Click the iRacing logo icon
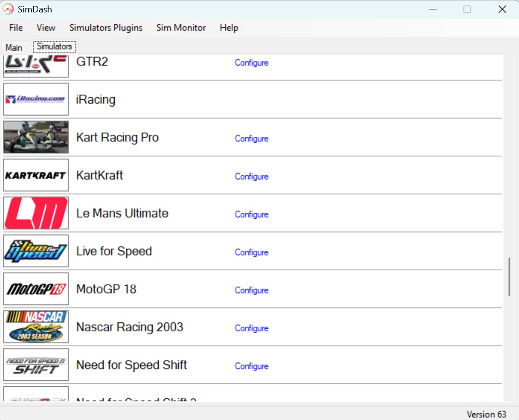This screenshot has width=519, height=420. click(36, 99)
